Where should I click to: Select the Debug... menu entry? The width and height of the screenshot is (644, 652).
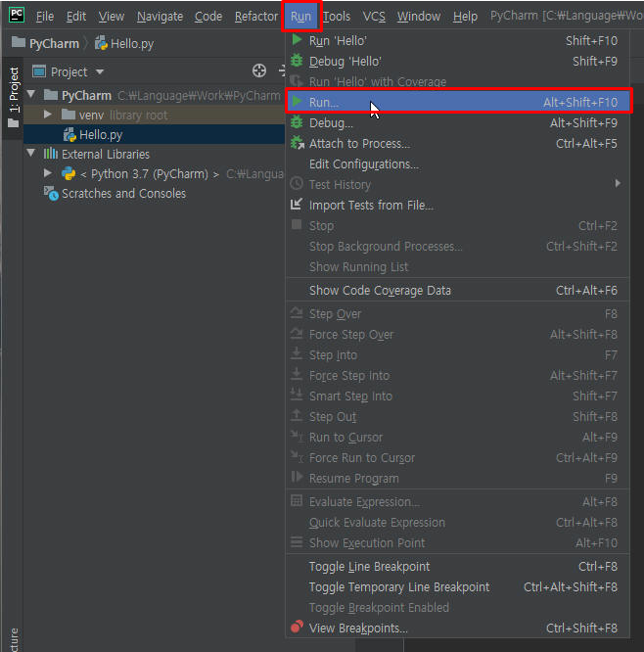click(x=457, y=122)
